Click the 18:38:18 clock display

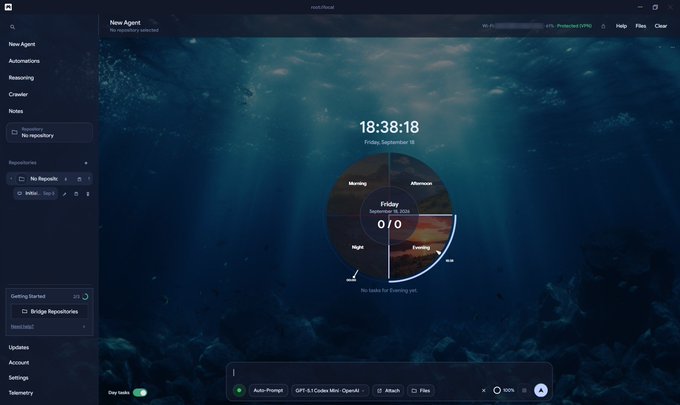coord(389,127)
